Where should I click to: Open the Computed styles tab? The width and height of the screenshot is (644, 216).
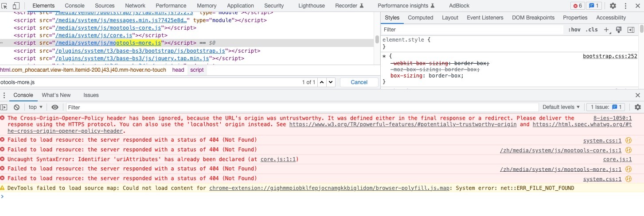click(x=420, y=18)
